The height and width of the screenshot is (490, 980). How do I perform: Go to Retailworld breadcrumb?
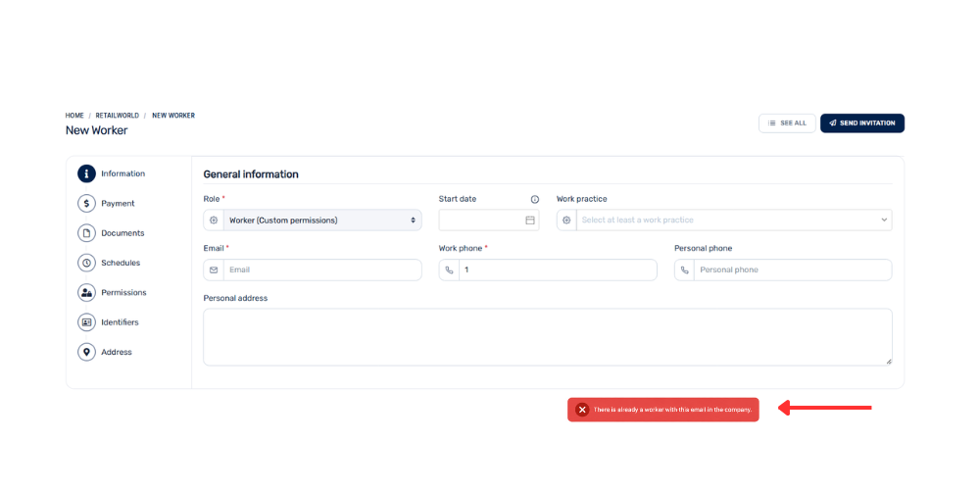(118, 116)
